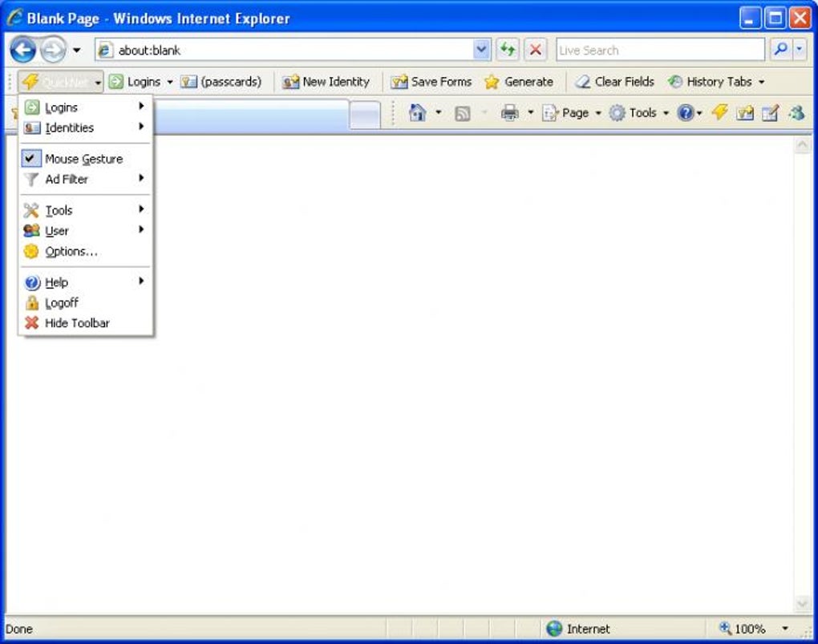Viewport: 818px width, 644px height.
Task: Click the Generate password star button
Action: 519,82
